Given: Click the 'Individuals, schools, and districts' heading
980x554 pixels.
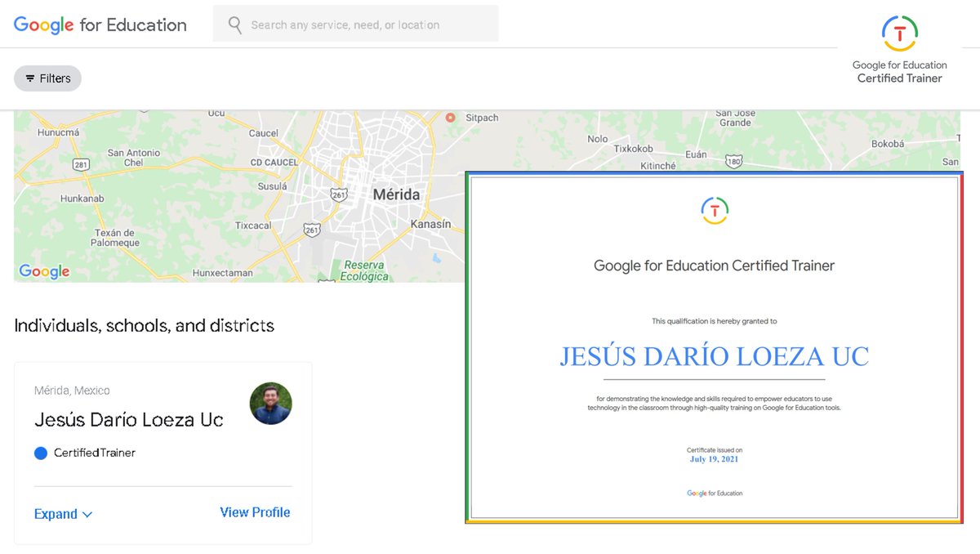Looking at the screenshot, I should tap(144, 325).
